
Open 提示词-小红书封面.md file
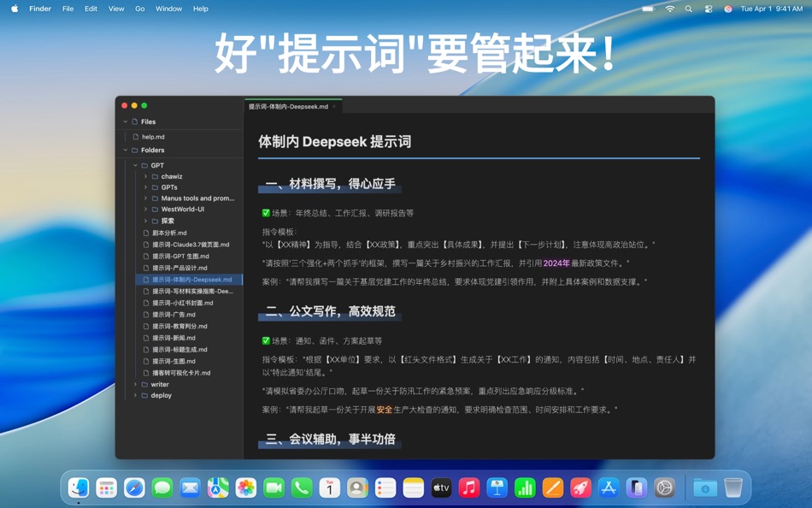pyautogui.click(x=183, y=304)
